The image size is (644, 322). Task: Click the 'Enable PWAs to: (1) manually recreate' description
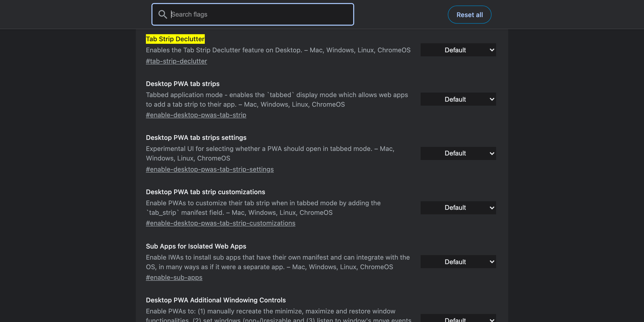click(x=279, y=315)
